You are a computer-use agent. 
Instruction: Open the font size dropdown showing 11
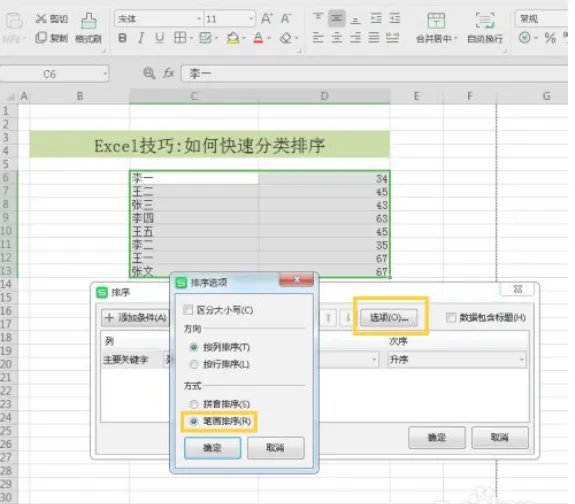pos(251,19)
